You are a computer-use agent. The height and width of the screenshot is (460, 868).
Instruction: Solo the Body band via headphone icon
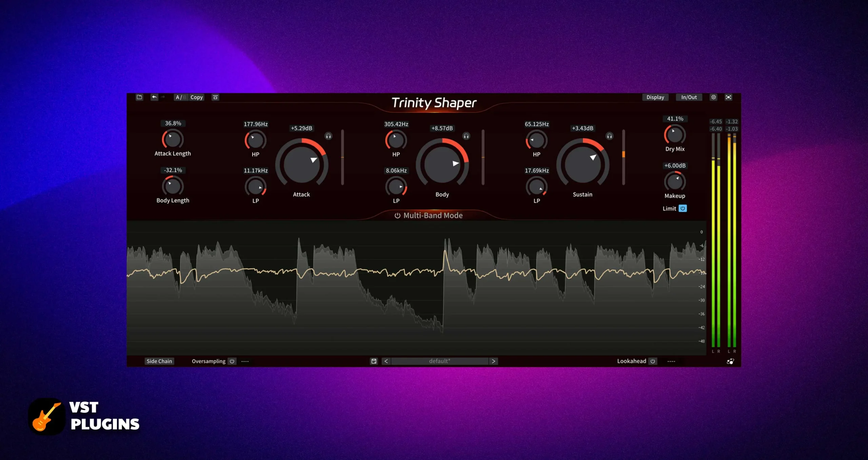tap(466, 136)
